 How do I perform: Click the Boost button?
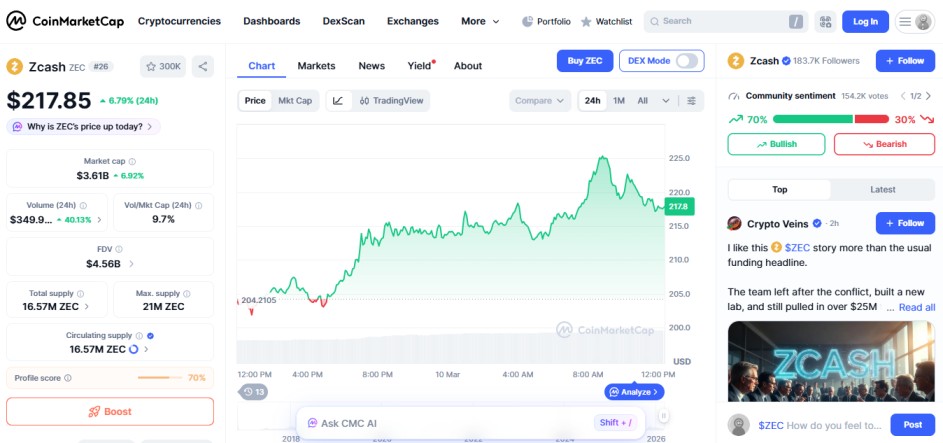110,412
